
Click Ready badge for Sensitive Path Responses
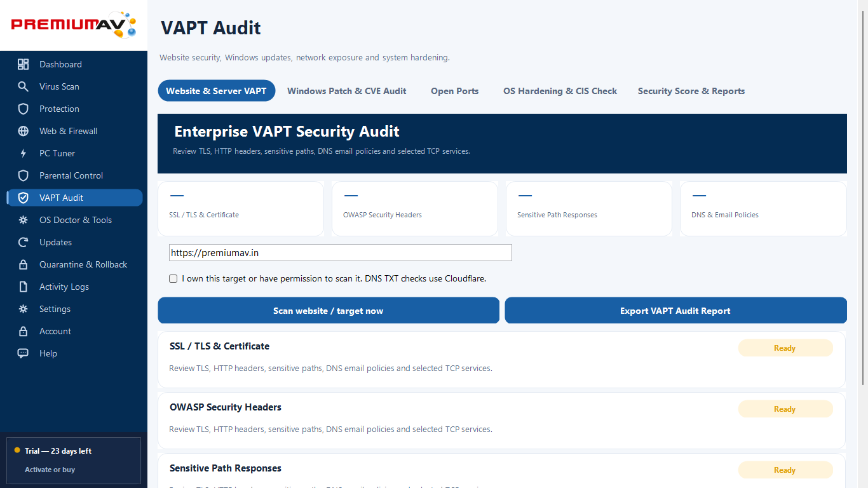tap(785, 470)
